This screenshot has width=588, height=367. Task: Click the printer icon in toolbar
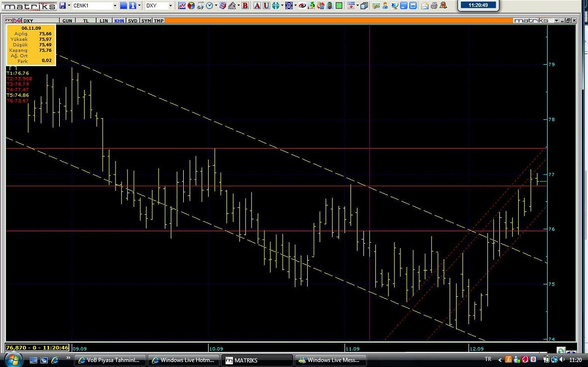[434, 5]
